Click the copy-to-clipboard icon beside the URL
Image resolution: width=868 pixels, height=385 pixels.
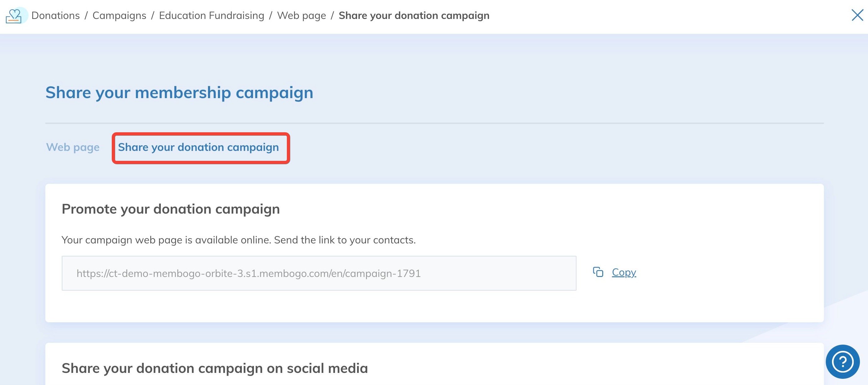pyautogui.click(x=599, y=272)
